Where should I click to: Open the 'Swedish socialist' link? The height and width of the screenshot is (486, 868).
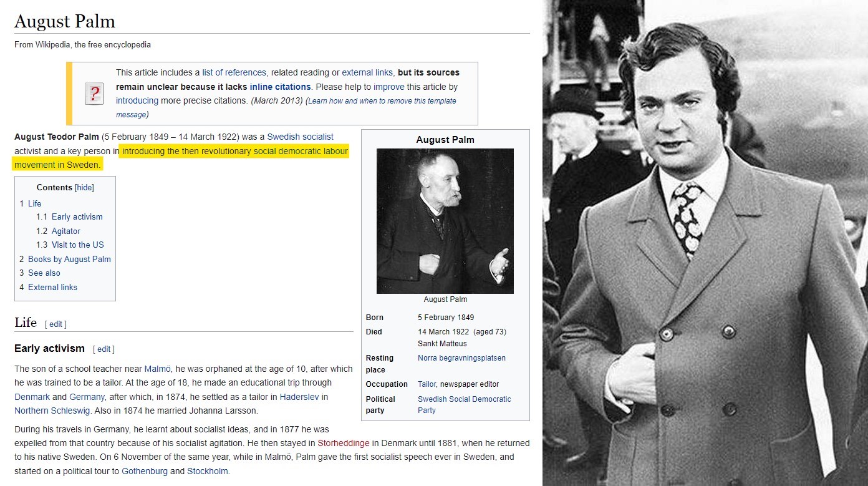click(x=300, y=137)
